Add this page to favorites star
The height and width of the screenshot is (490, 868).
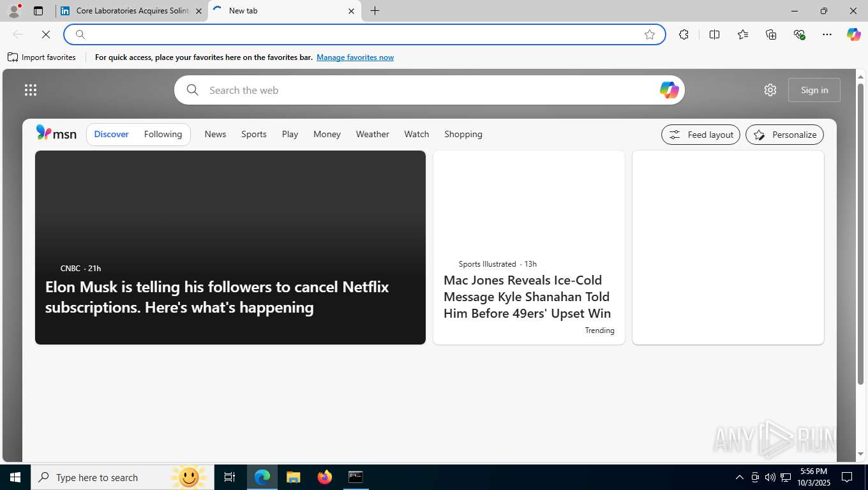pyautogui.click(x=650, y=34)
